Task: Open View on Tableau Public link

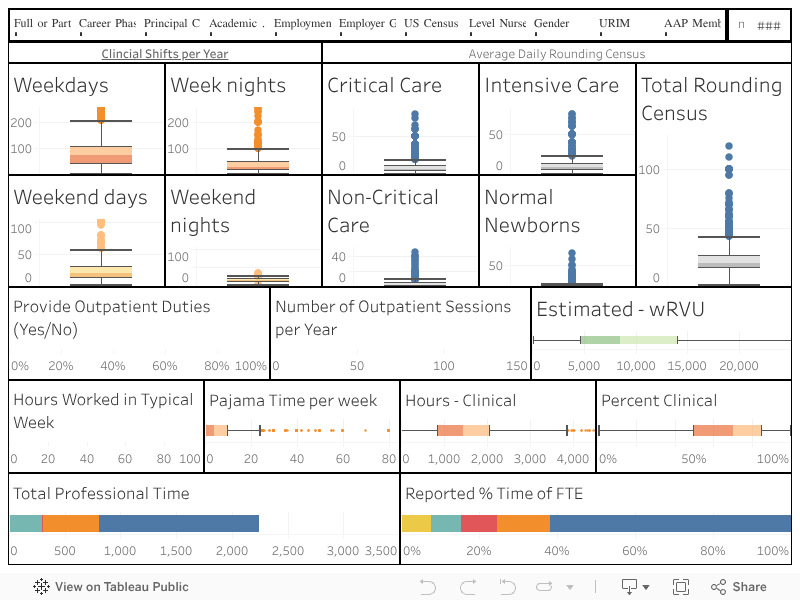Action: click(111, 587)
